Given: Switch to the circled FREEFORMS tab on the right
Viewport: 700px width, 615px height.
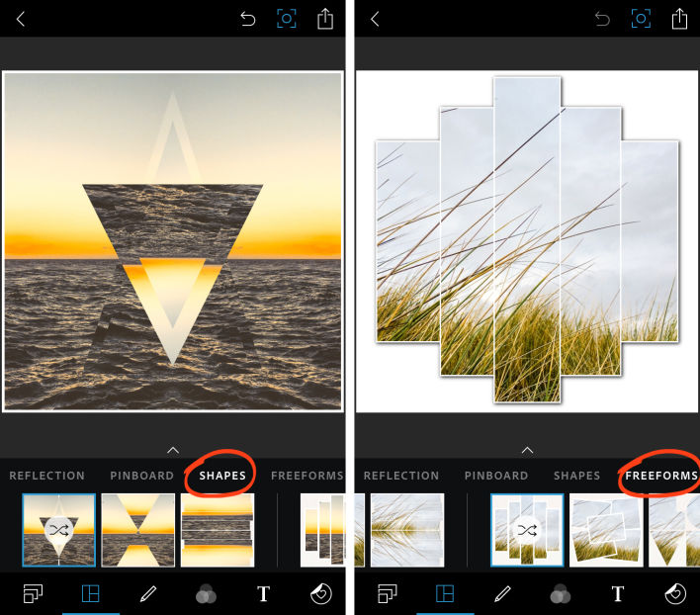Looking at the screenshot, I should (661, 476).
